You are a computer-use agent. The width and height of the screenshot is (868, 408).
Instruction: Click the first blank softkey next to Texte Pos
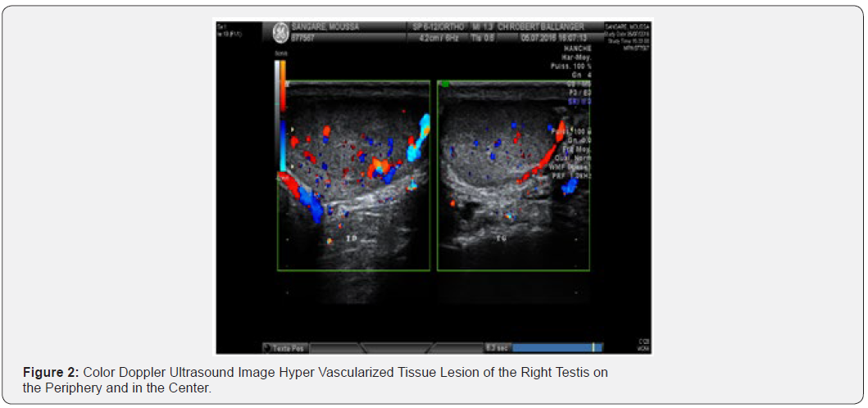coord(335,348)
